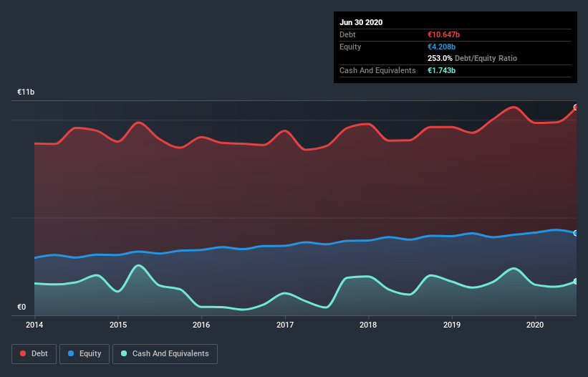Click the Jun 30 2020 tooltip date

pyautogui.click(x=361, y=22)
